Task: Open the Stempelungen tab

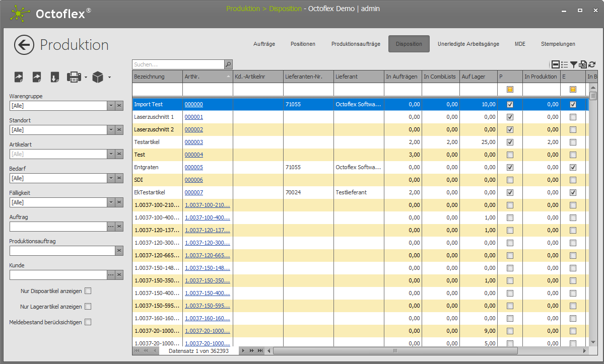Action: tap(558, 44)
